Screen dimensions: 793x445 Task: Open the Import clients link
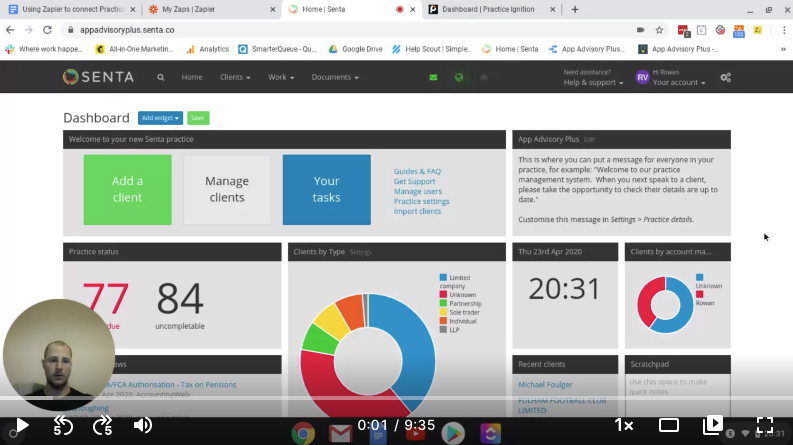click(417, 211)
